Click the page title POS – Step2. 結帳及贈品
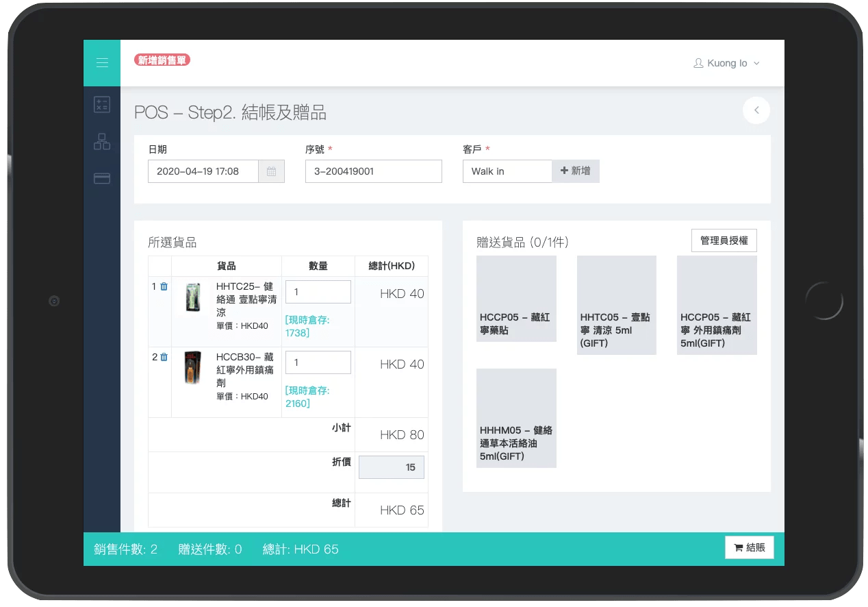 tap(230, 112)
